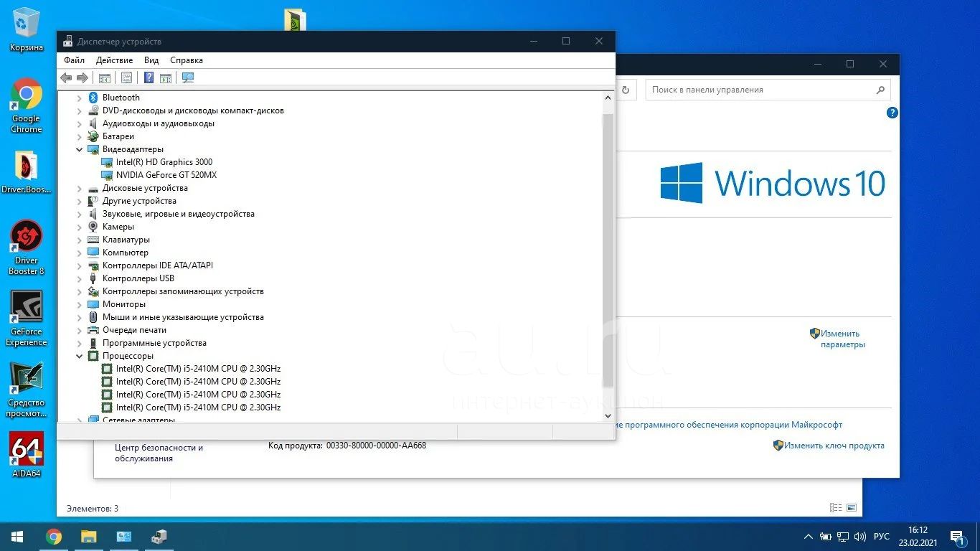Expand Контроллеры USB node
Screen dimensions: 980x551
coord(80,278)
